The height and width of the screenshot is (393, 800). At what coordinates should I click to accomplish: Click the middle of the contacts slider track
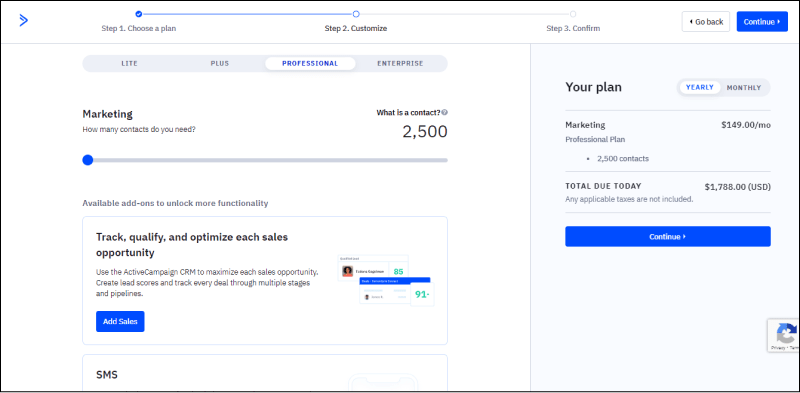click(265, 160)
